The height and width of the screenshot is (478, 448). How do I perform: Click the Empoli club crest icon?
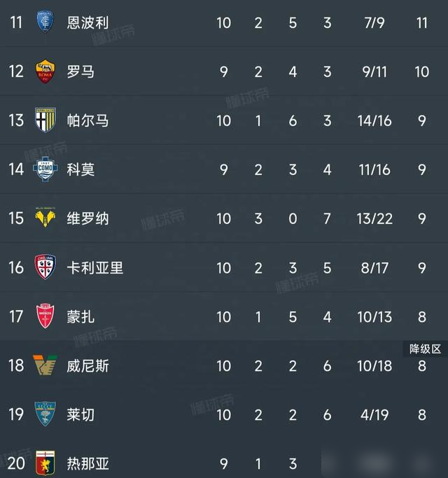point(46,22)
